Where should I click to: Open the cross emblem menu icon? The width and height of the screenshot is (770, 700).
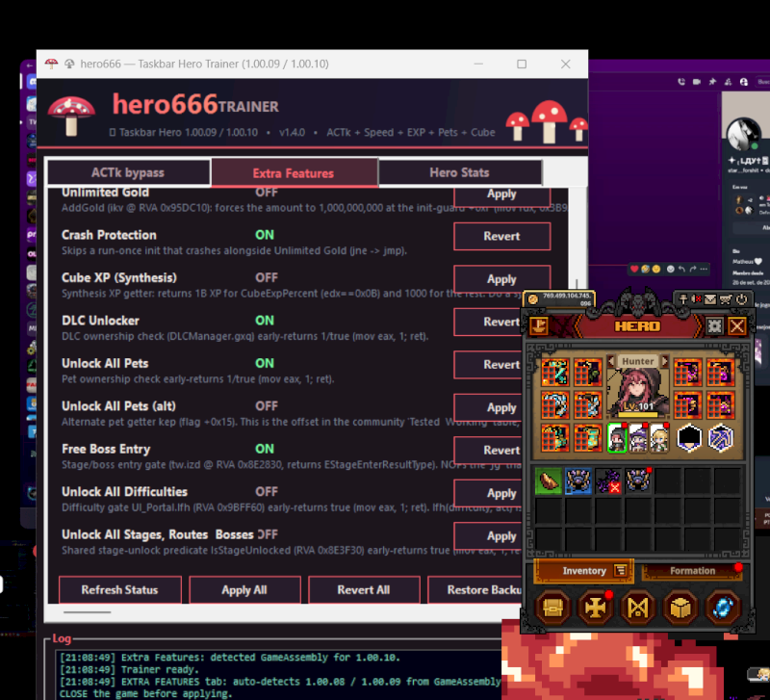point(595,608)
